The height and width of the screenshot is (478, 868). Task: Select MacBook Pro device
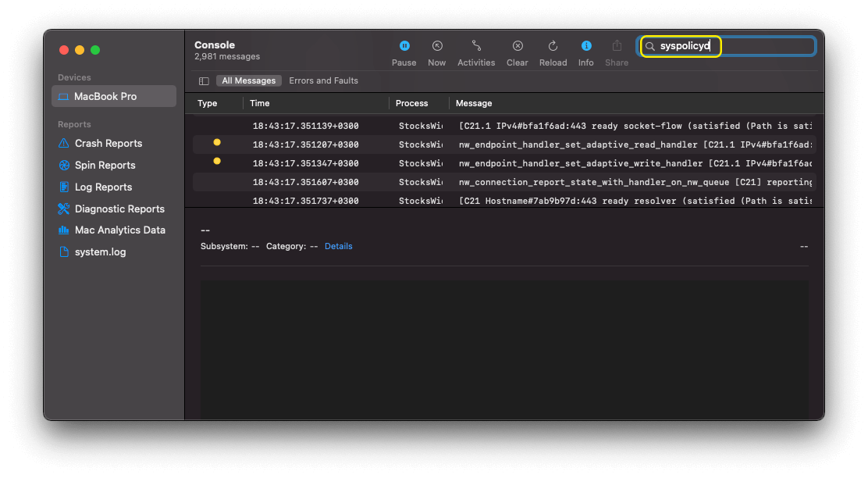click(x=105, y=97)
